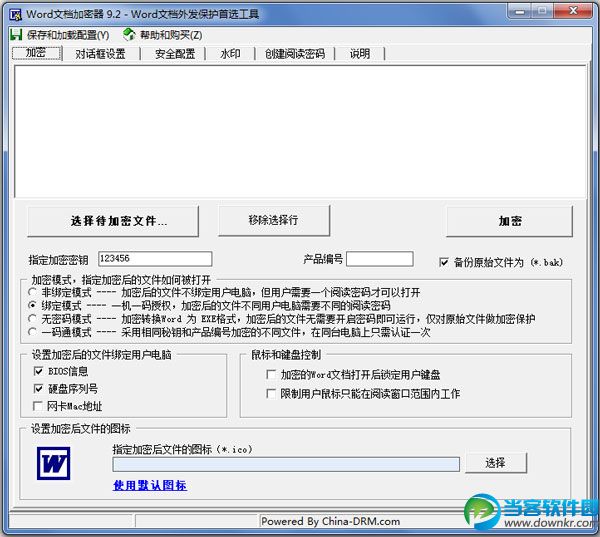Image resolution: width=600 pixels, height=537 pixels.
Task: Click the Powered By China-DRM.com status text
Action: [x=331, y=521]
